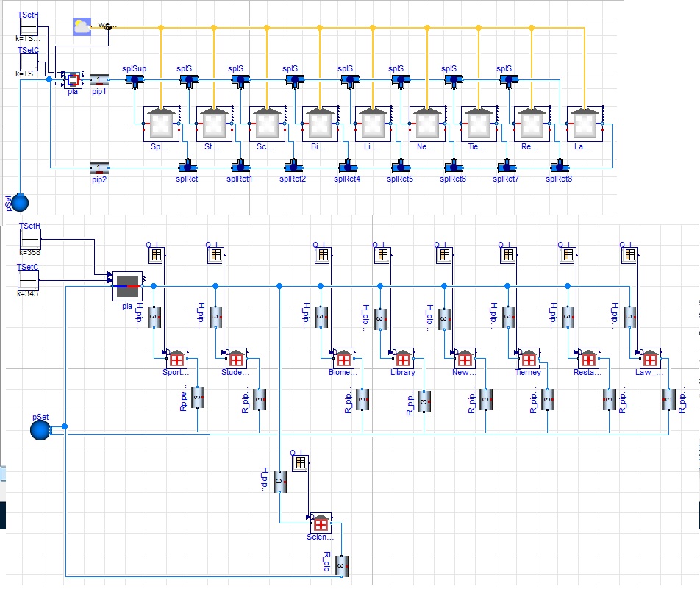Select the weather data cloud icon
This screenshot has height=597, width=700.
pos(82,26)
